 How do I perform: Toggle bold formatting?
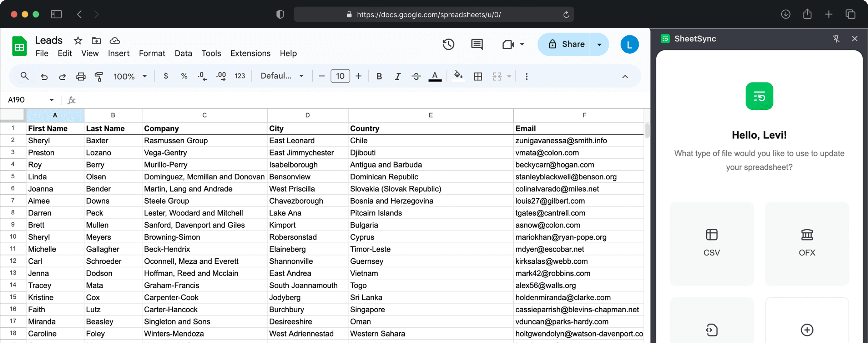click(379, 76)
